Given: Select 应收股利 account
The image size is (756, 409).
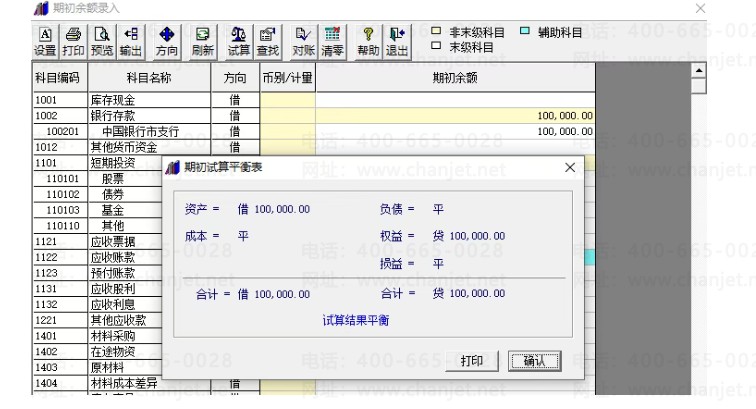Looking at the screenshot, I should pyautogui.click(x=113, y=289).
